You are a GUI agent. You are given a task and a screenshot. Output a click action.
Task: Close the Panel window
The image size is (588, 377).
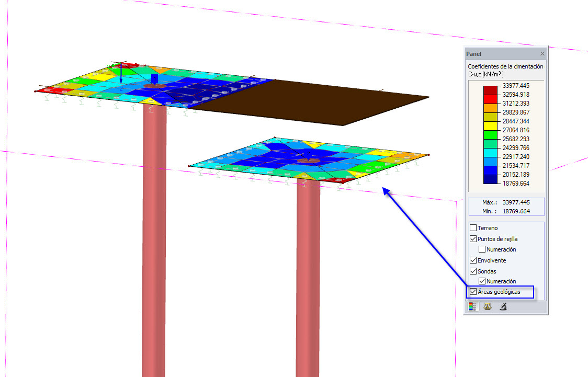[542, 53]
